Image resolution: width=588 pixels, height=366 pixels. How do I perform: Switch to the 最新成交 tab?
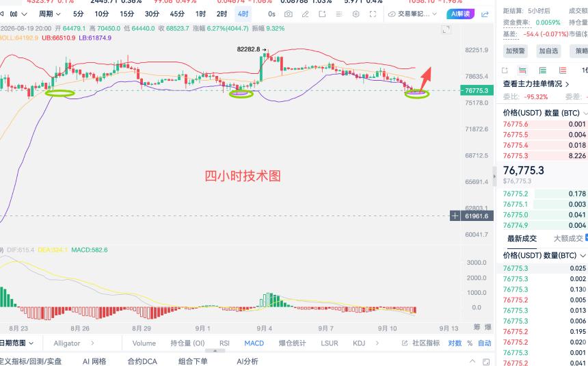[522, 239]
